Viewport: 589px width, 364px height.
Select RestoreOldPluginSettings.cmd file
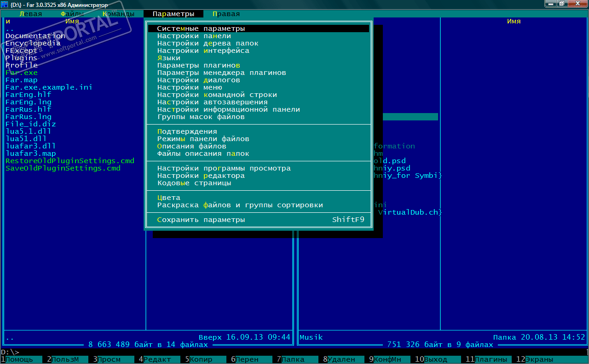point(70,161)
